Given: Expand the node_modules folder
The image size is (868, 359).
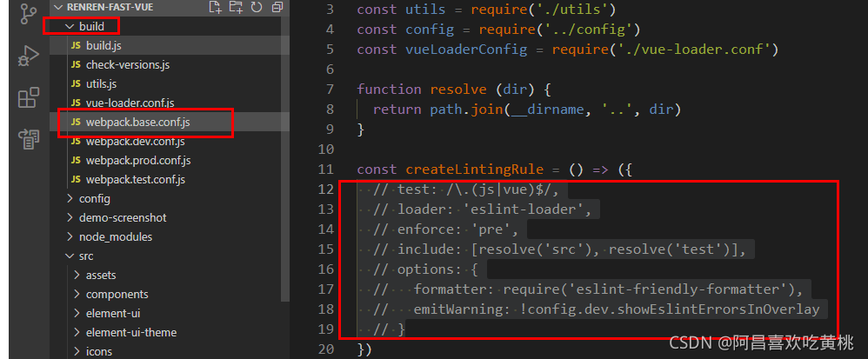Looking at the screenshot, I should point(115,236).
